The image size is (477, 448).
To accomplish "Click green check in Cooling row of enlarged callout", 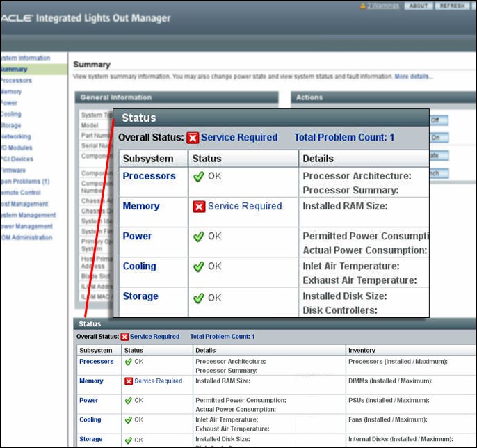I will 199,266.
